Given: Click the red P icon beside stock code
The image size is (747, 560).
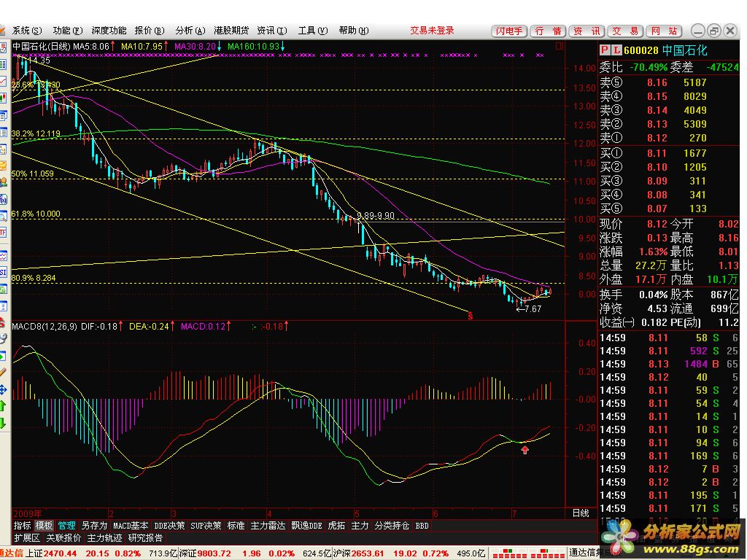Looking at the screenshot, I should (605, 50).
